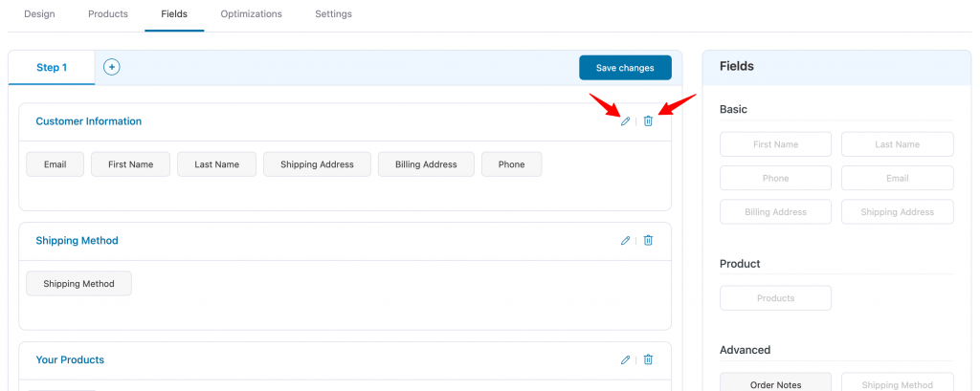Screen dimensions: 980x391
Task: Click First Name in the Basic fields panel
Action: pyautogui.click(x=775, y=144)
